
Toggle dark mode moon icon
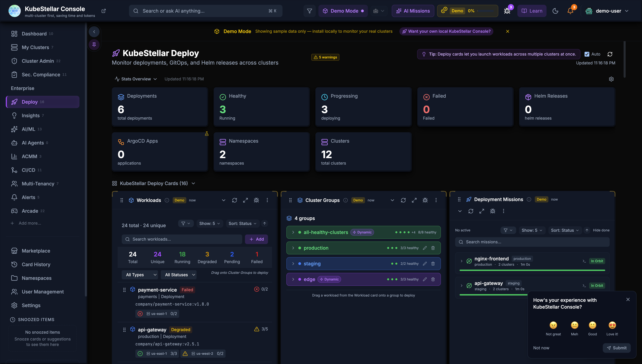555,11
